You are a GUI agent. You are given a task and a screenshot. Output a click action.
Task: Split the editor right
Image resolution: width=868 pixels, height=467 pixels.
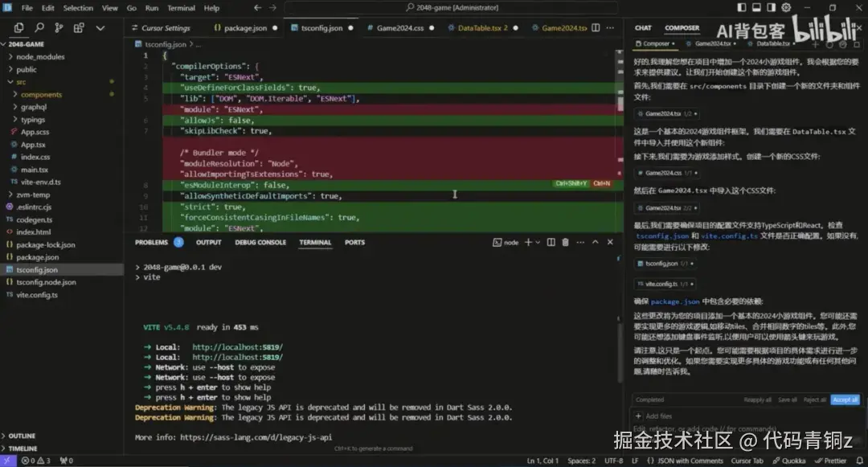[596, 27]
